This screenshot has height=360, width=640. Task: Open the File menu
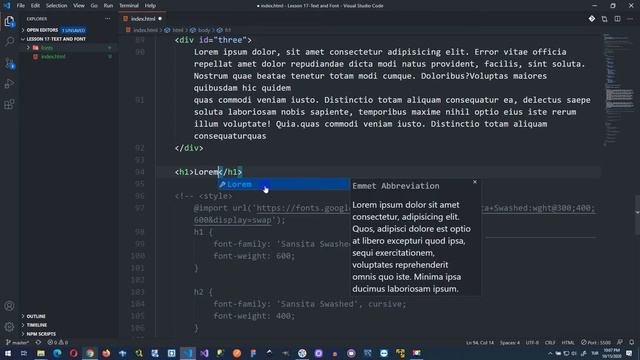tap(20, 6)
